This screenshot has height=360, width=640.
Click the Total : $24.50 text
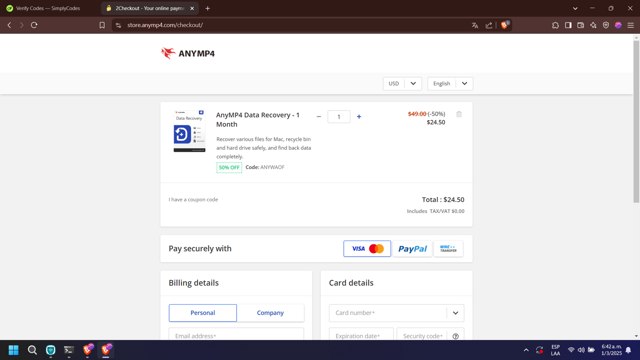[x=443, y=200]
